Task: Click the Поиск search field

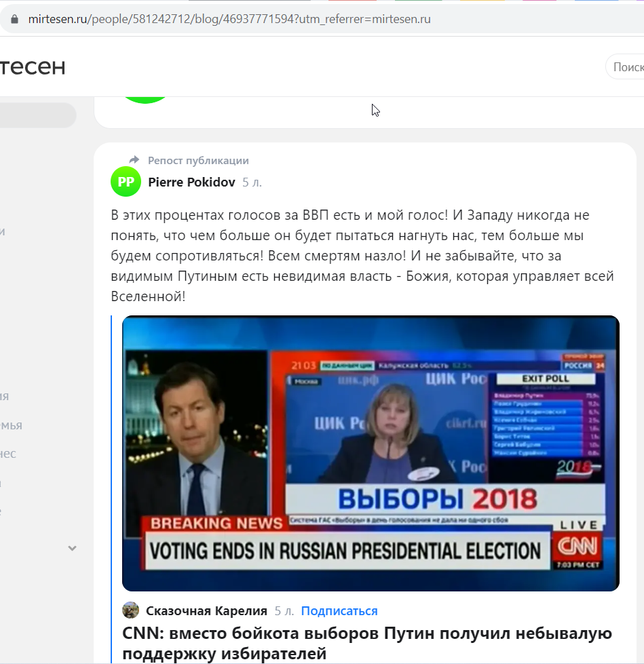Action: [x=626, y=67]
